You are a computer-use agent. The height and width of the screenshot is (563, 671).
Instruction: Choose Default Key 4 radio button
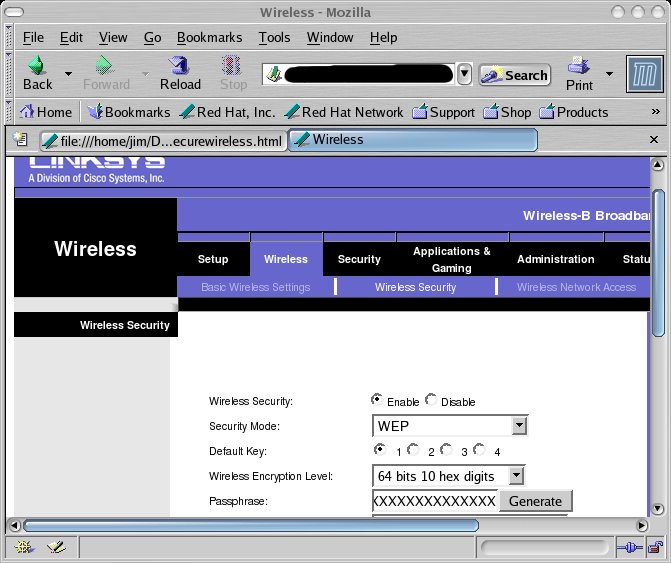(479, 450)
